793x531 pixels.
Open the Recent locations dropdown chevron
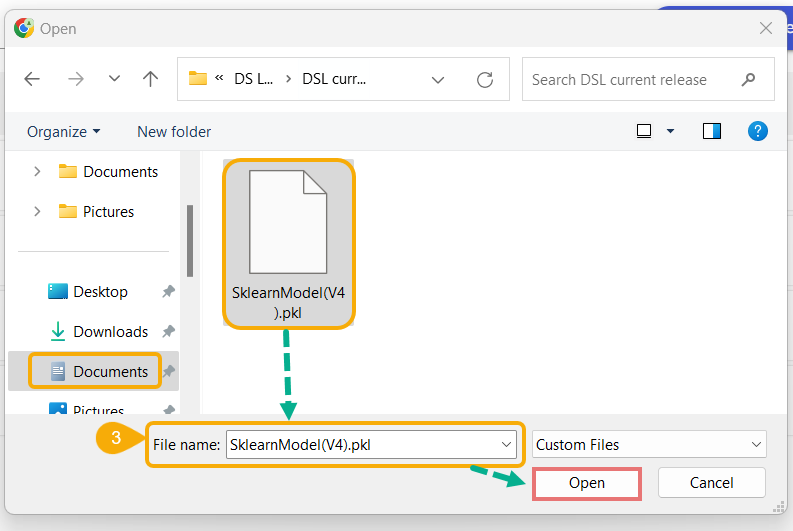114,79
